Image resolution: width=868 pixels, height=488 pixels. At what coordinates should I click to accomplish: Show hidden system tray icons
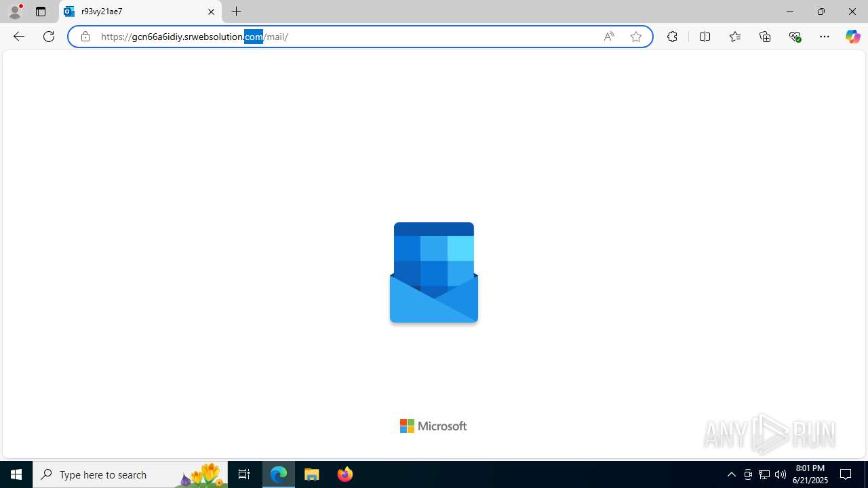731,474
